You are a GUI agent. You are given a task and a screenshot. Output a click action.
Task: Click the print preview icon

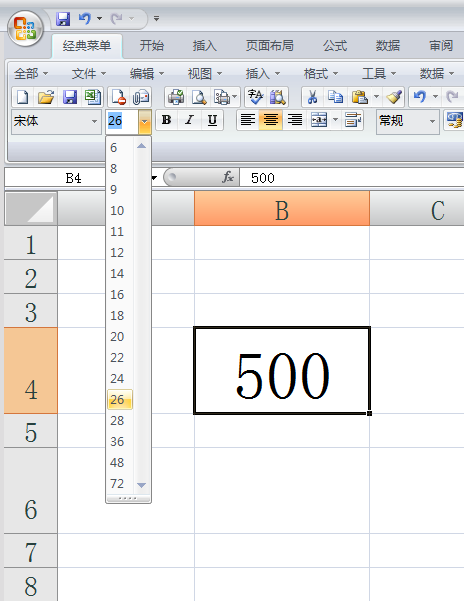(x=199, y=97)
